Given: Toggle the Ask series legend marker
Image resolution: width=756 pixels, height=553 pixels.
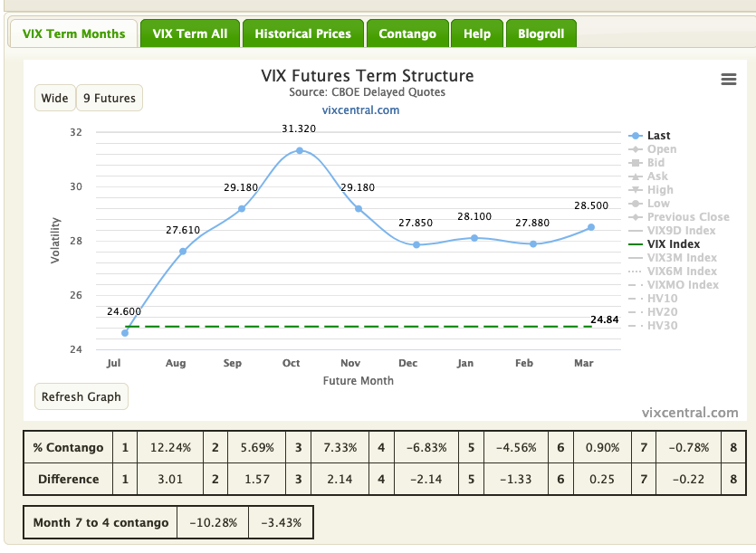Looking at the screenshot, I should 636,176.
